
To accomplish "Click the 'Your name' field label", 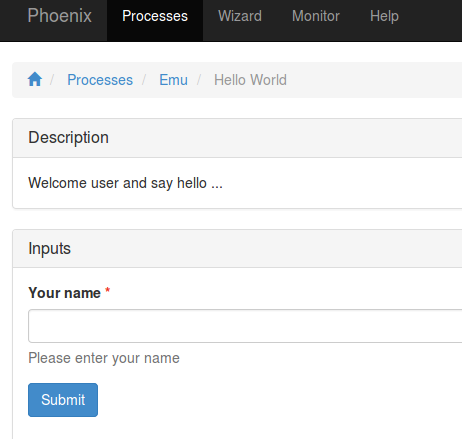I will pyautogui.click(x=65, y=293).
